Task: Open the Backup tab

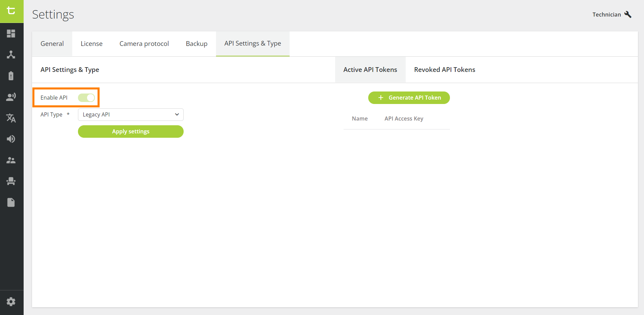Action: click(x=196, y=44)
